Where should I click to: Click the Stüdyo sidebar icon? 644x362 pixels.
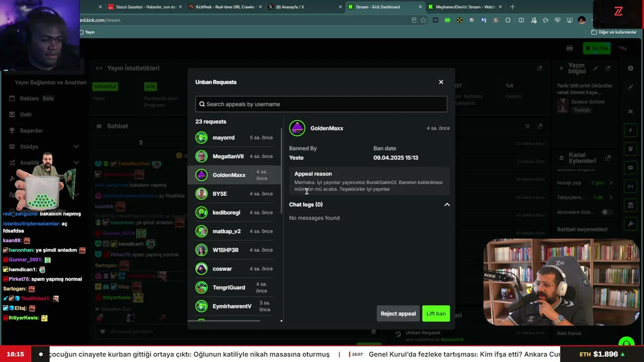coord(12,147)
